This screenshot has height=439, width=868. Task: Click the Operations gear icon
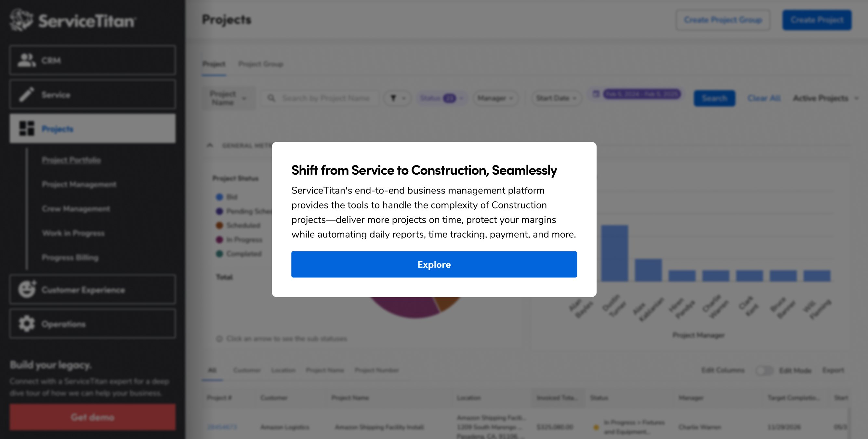click(x=27, y=324)
